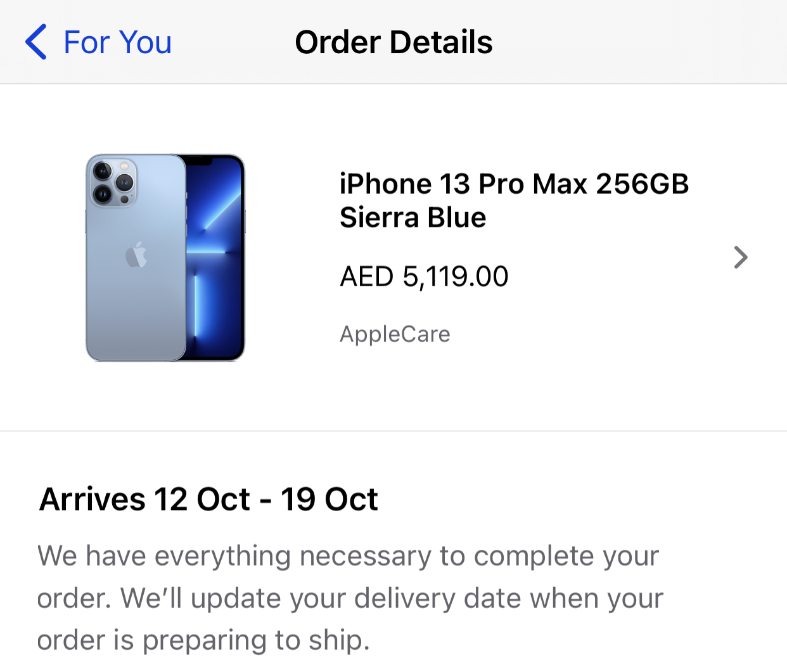Tap the empty navigation bar area right of the title

point(640,42)
